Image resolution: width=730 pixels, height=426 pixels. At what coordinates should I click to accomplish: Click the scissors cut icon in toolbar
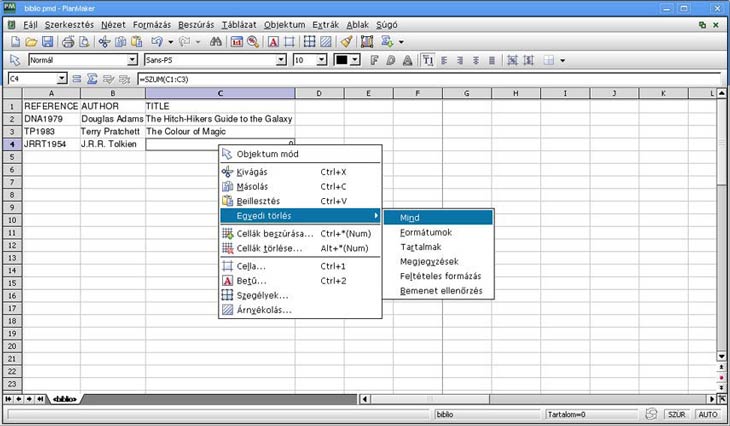[104, 42]
